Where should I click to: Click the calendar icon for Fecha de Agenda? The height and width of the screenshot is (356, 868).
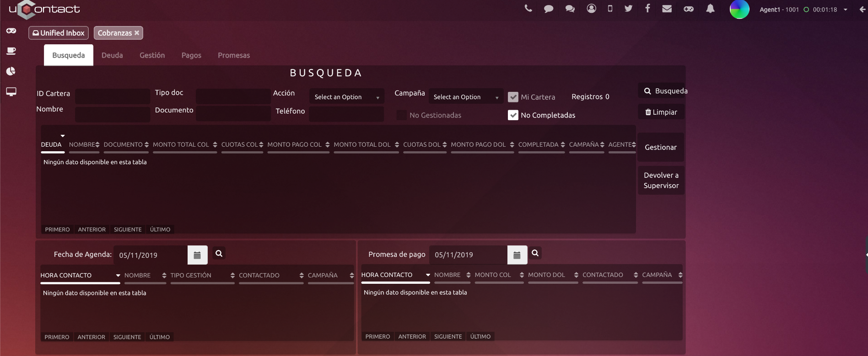coord(197,255)
